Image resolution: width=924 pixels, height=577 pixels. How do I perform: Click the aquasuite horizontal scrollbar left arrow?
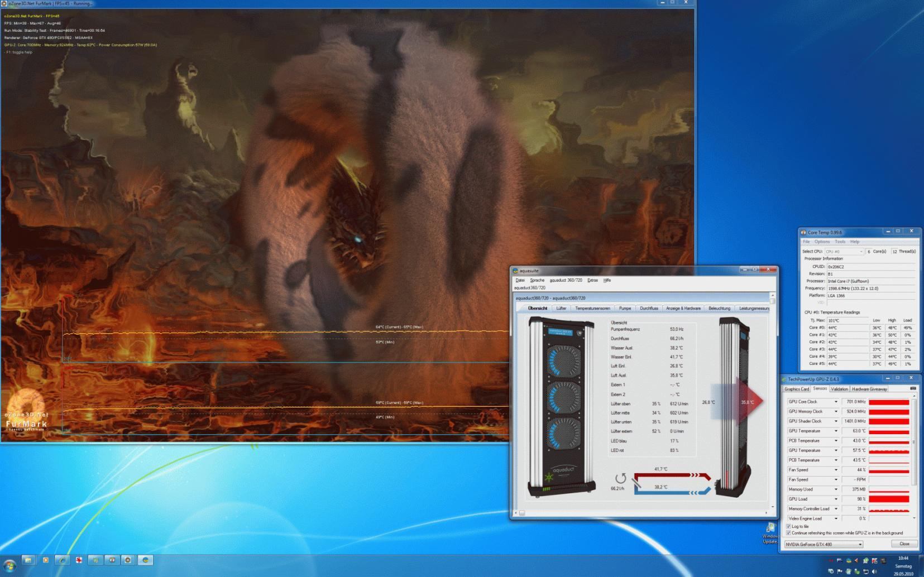click(x=515, y=512)
